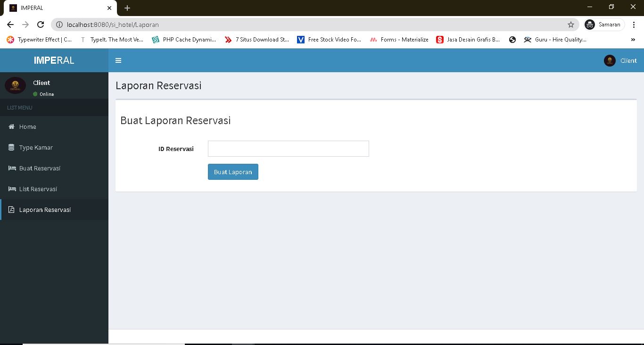
Task: Open Chrome's three-dot menu
Action: (634, 25)
